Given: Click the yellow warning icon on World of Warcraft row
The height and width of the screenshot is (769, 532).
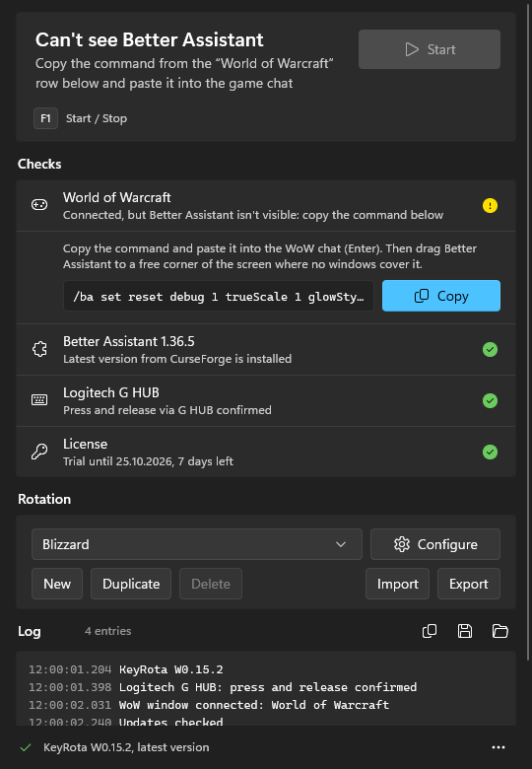Looking at the screenshot, I should [x=490, y=205].
